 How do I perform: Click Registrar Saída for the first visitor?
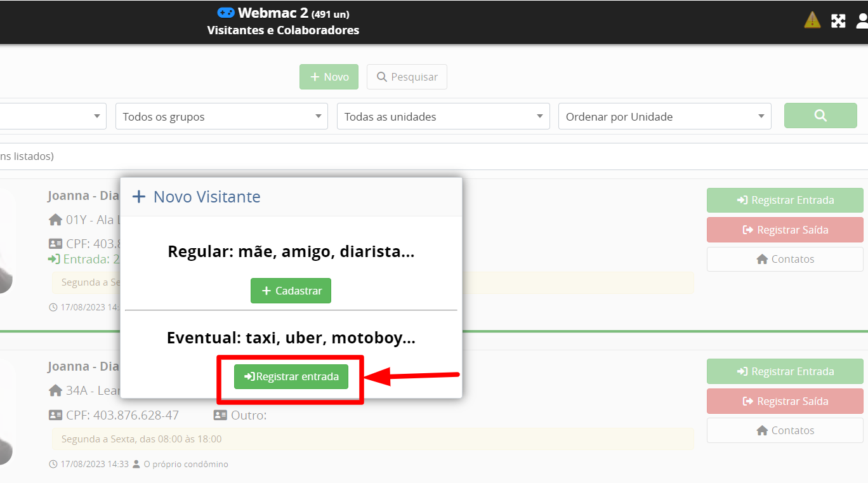[785, 230]
